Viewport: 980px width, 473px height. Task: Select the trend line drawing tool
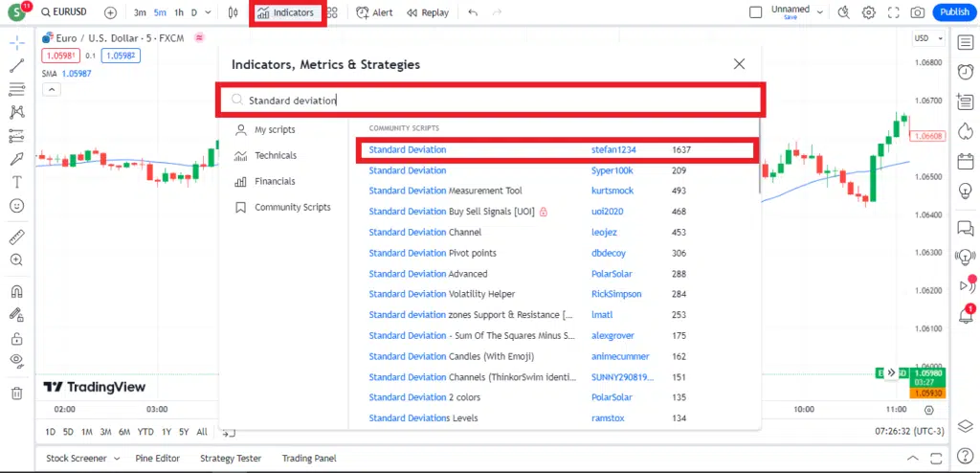click(17, 66)
